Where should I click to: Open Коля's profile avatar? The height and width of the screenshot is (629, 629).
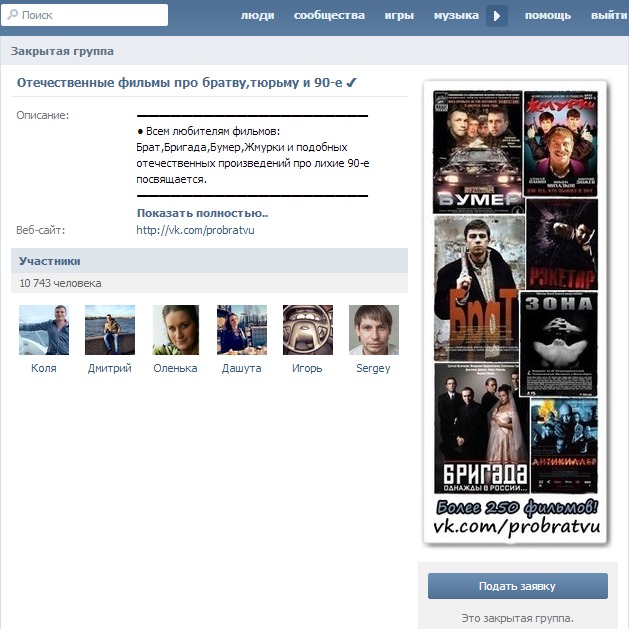click(44, 330)
